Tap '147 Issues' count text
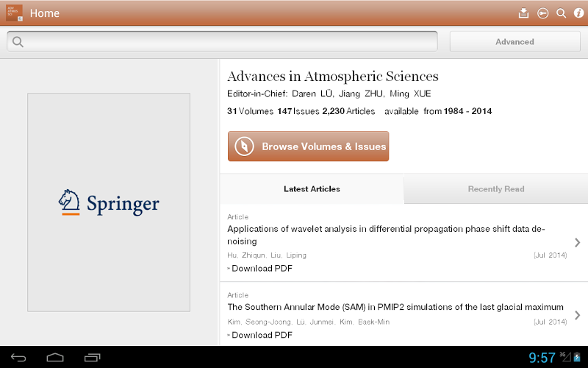This screenshot has height=368, width=588. click(298, 111)
